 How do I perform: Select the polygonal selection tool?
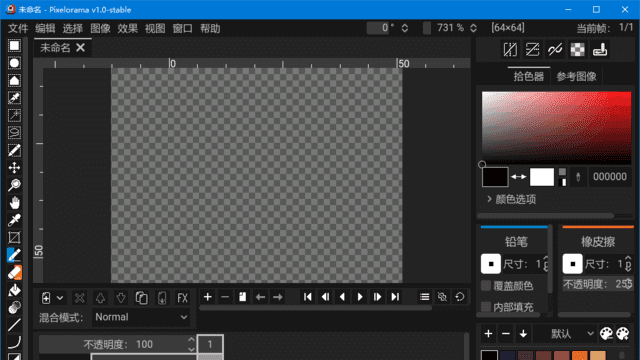pyautogui.click(x=14, y=80)
